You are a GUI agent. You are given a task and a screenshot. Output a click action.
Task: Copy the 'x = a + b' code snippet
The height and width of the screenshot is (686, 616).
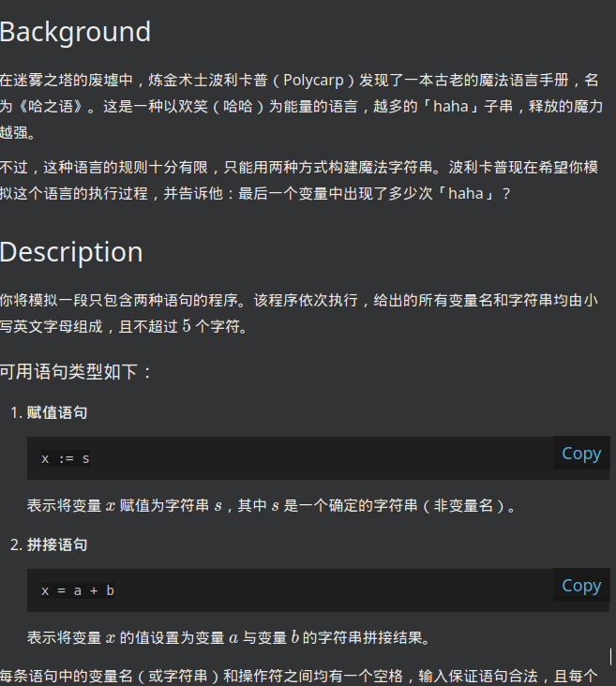[x=581, y=586]
